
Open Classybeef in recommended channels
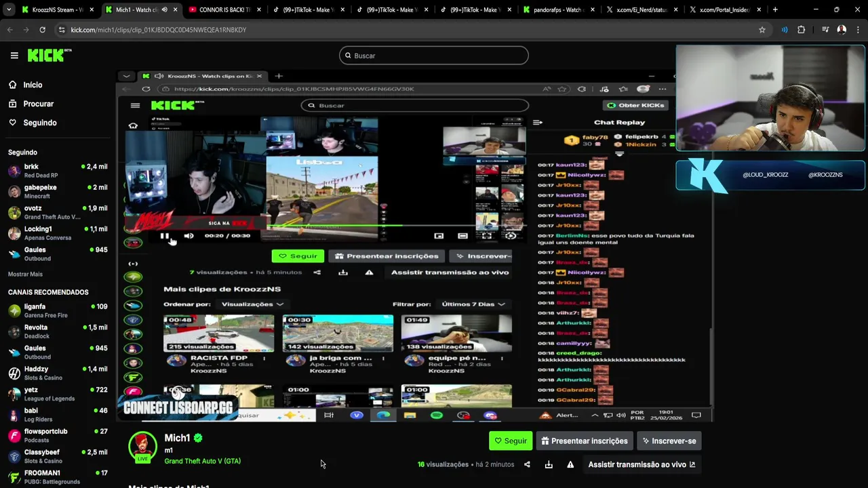point(58,456)
